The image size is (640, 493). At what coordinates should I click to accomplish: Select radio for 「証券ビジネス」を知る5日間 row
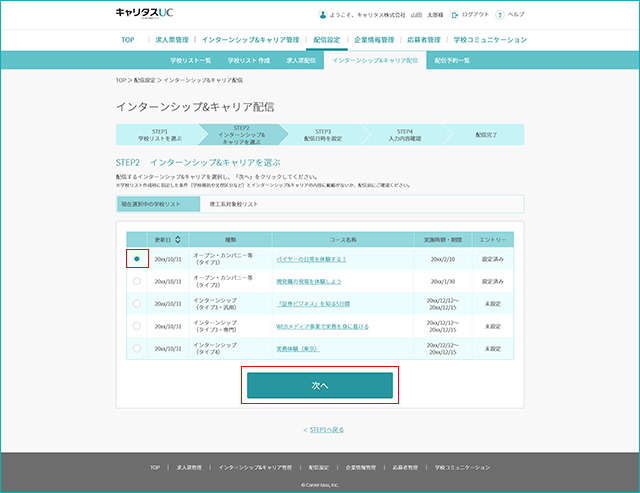137,304
